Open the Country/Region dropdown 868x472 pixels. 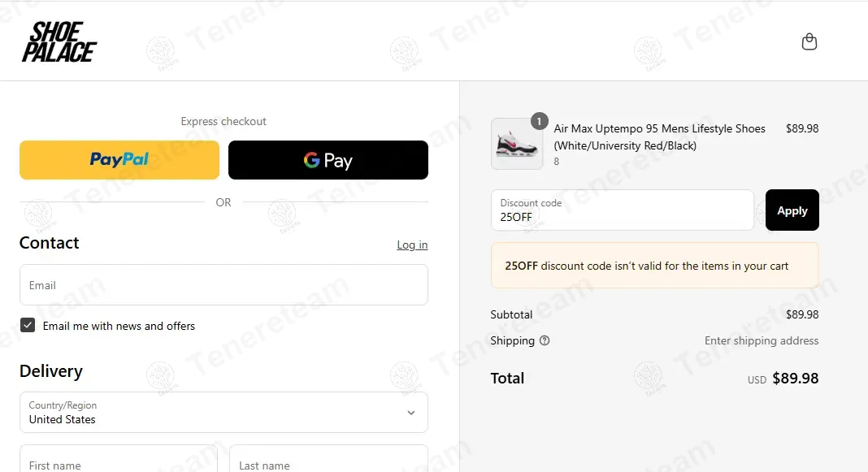(224, 413)
